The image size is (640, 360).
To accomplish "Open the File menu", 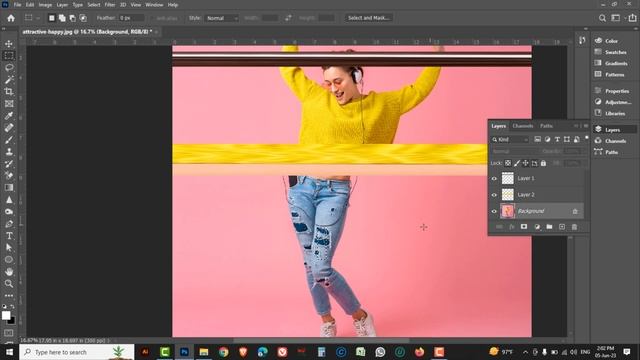I will coord(17,5).
